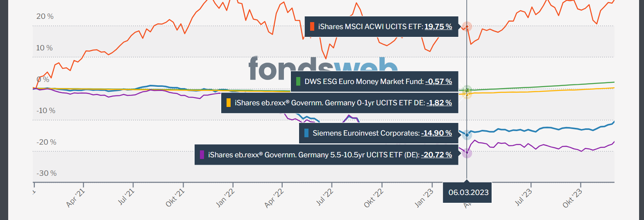Click the -1,82 % performance link

pyautogui.click(x=439, y=103)
